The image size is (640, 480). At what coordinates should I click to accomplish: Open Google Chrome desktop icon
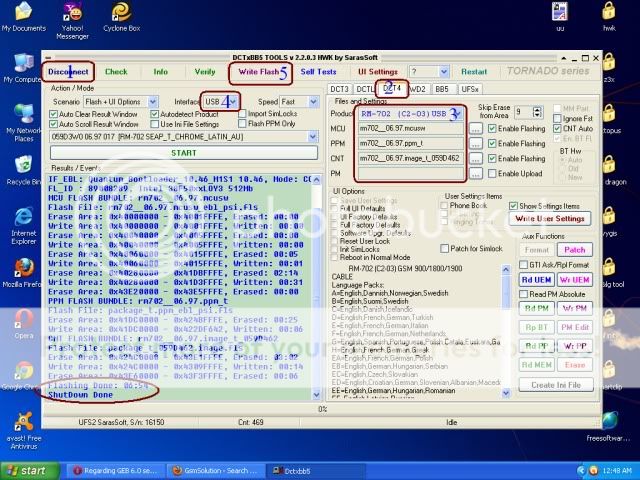(x=23, y=376)
